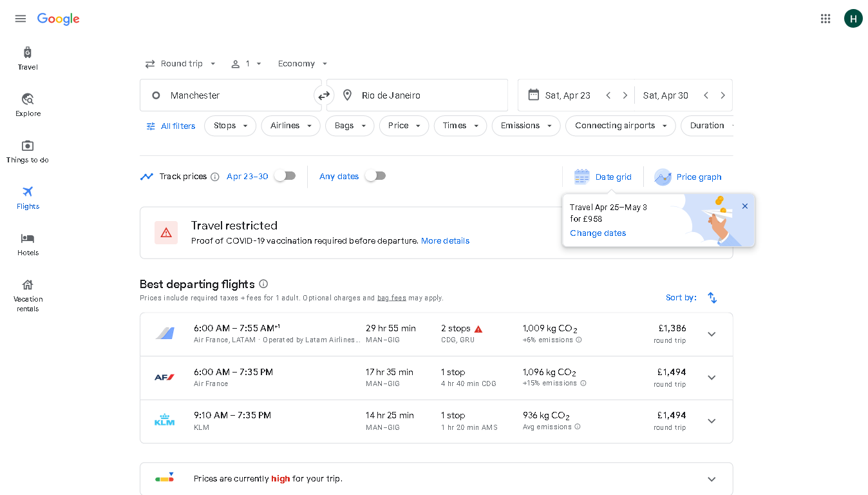
Task: Advance departure date to next day
Action: (x=625, y=95)
